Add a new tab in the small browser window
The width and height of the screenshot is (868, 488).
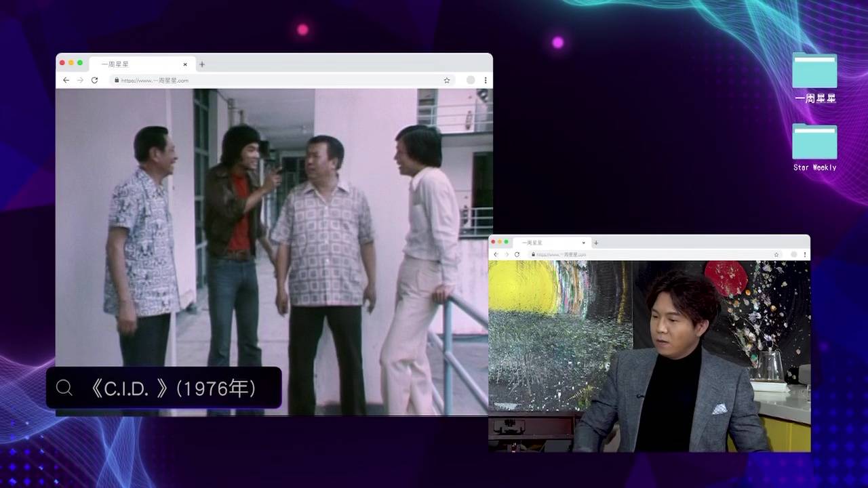pyautogui.click(x=596, y=243)
